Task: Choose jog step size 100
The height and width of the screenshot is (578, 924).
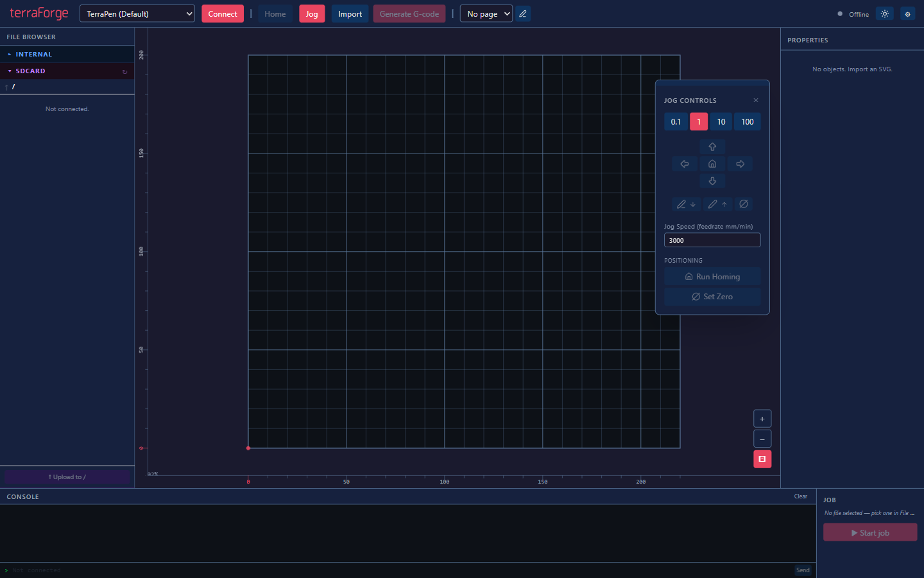Action: [x=748, y=121]
